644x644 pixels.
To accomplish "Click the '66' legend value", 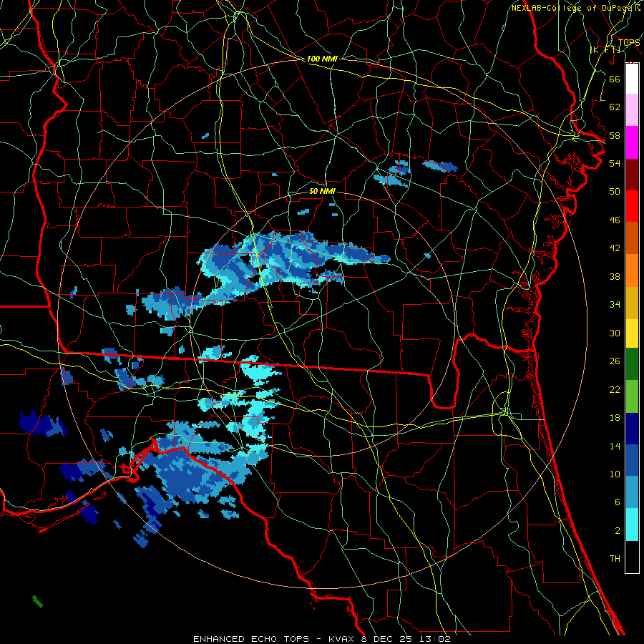I will coord(615,79).
